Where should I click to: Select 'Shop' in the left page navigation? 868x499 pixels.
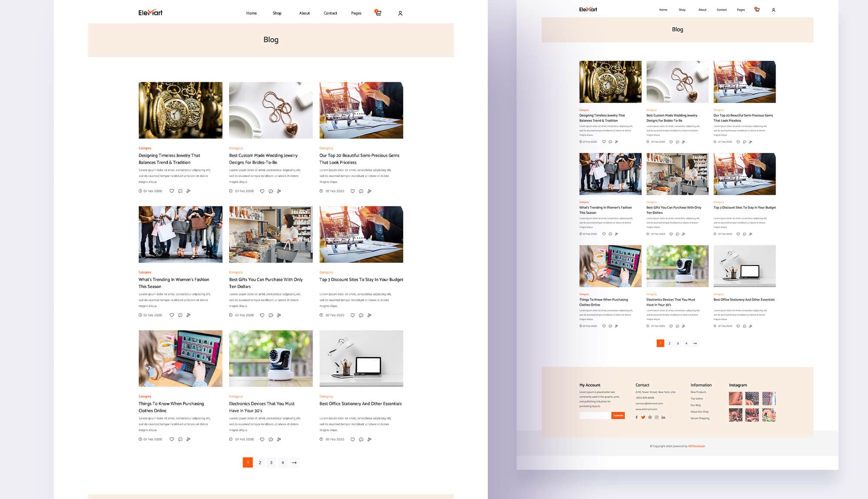click(277, 13)
